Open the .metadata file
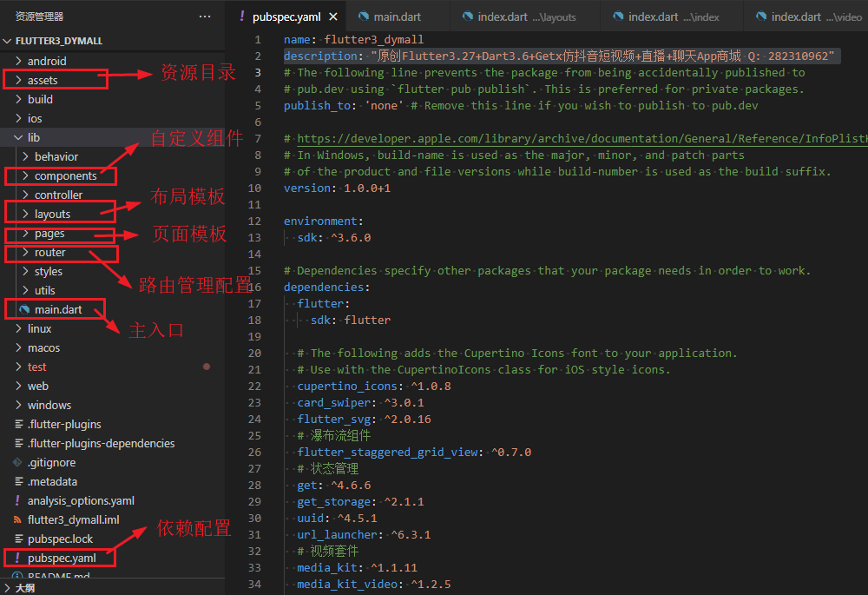The width and height of the screenshot is (868, 595). (x=53, y=481)
